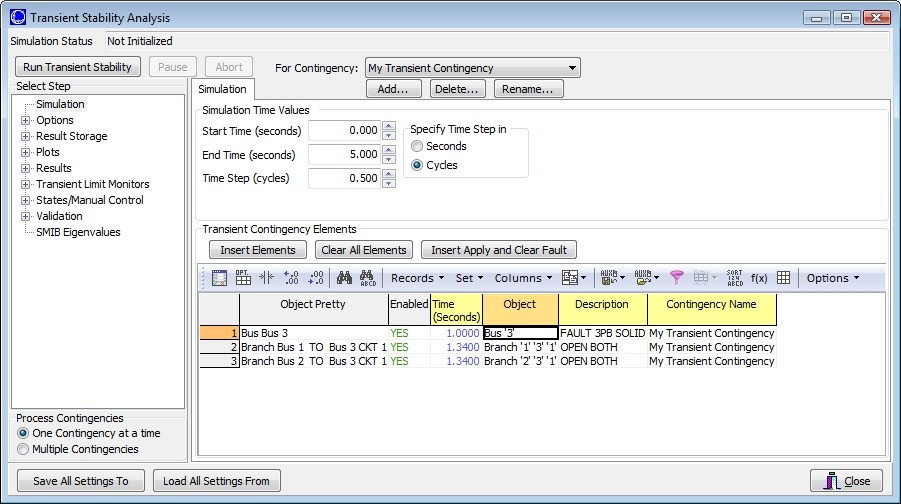This screenshot has width=901, height=504.
Task: Click Clear All Elements button
Action: pyautogui.click(x=364, y=250)
